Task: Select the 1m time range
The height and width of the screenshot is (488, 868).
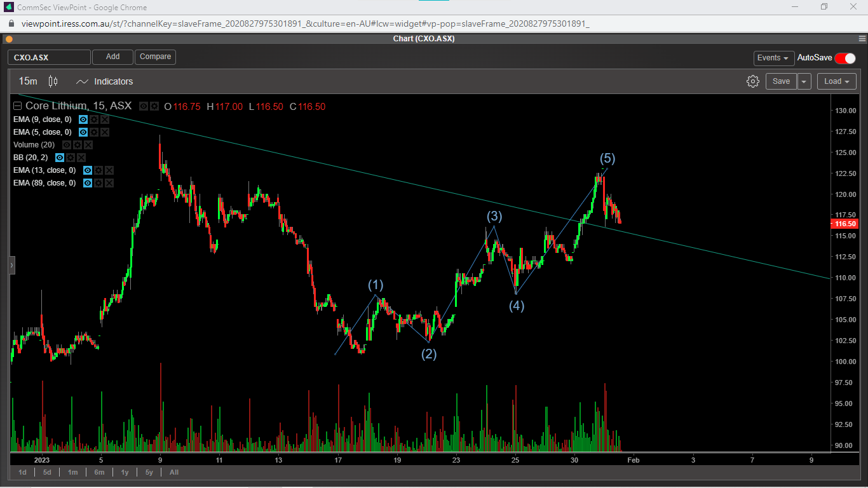Action: pos(73,472)
